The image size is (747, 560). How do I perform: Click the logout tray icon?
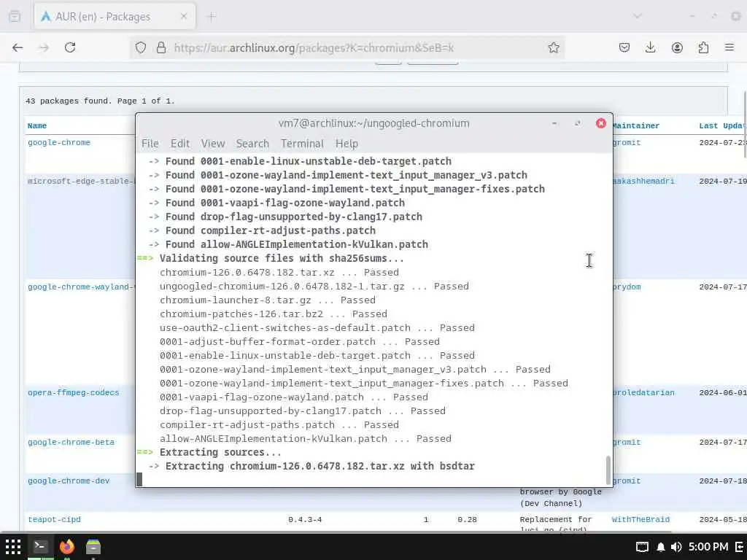(740, 547)
